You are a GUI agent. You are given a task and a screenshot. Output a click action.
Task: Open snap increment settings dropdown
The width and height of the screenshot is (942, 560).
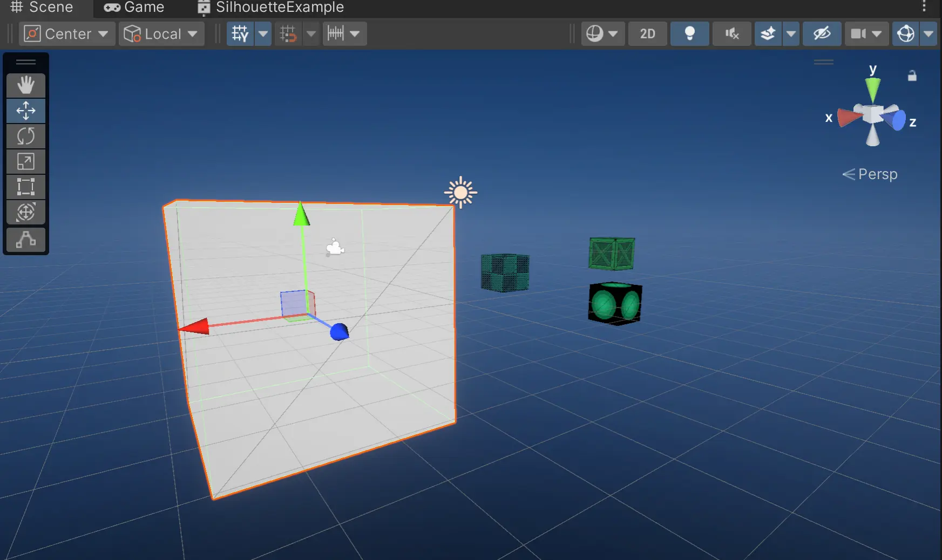(344, 33)
